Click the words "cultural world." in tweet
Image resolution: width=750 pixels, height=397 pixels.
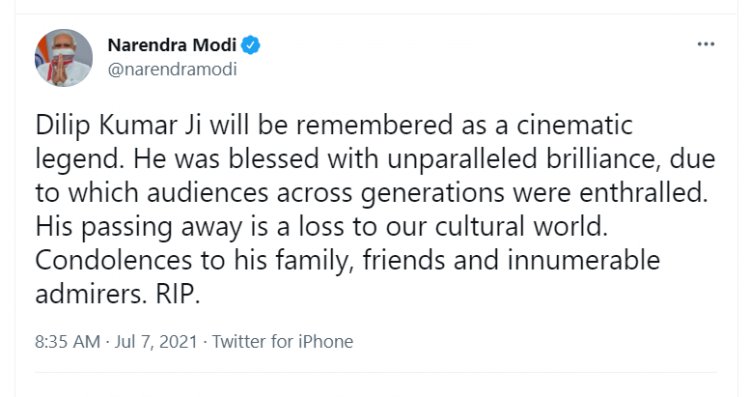pyautogui.click(x=521, y=227)
